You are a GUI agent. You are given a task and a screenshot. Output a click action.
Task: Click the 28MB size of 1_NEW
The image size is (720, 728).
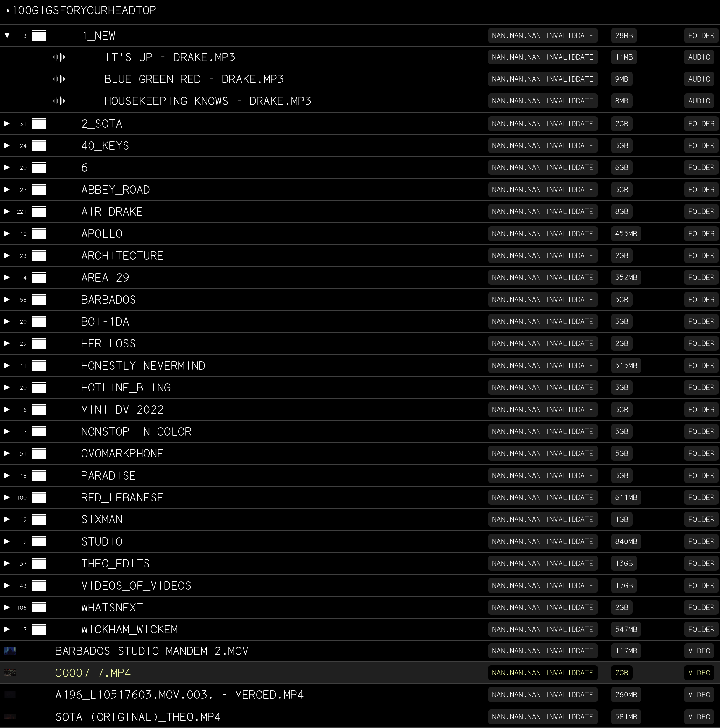pos(624,35)
